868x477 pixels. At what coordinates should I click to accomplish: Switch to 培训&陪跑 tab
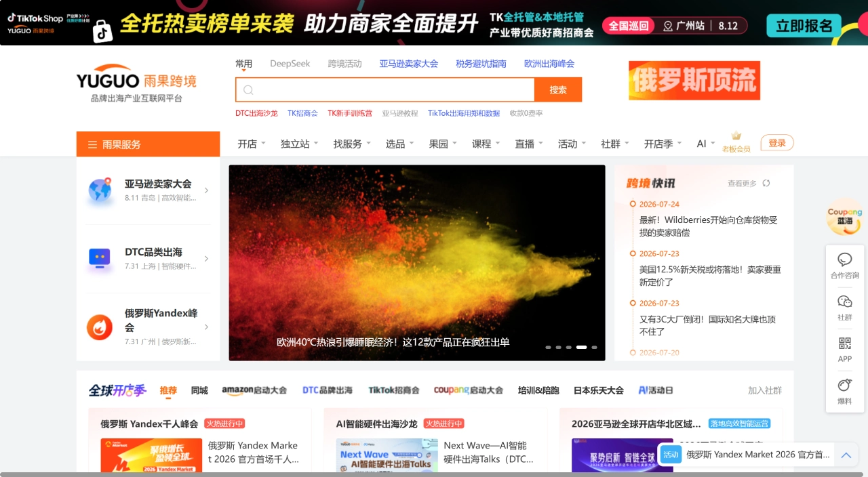[538, 390]
